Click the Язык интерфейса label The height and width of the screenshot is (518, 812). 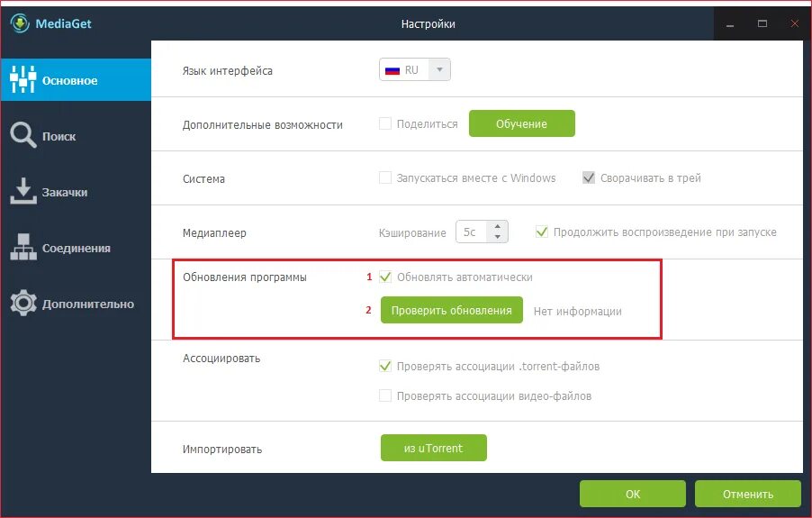[x=228, y=71]
